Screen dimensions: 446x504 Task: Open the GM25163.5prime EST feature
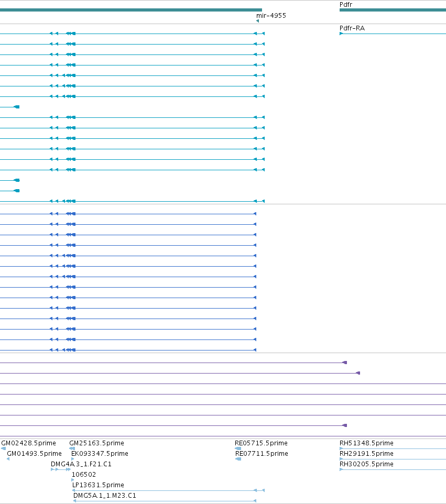pyautogui.click(x=72, y=448)
